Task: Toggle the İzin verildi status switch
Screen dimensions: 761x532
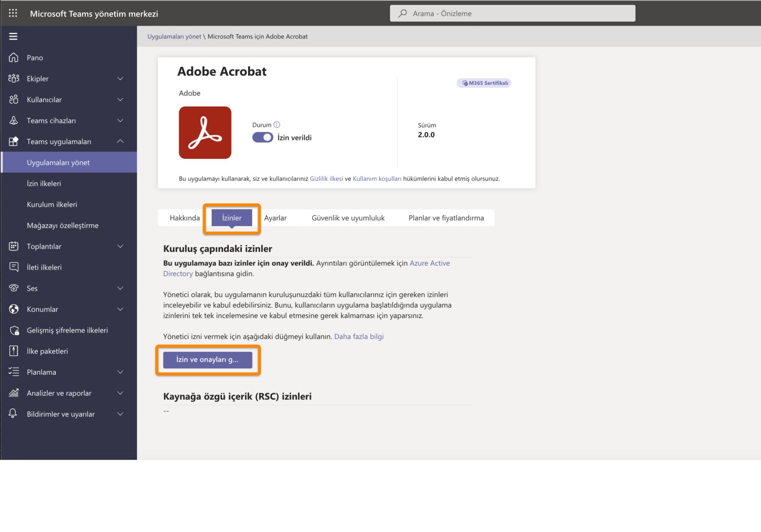Action: pos(262,137)
